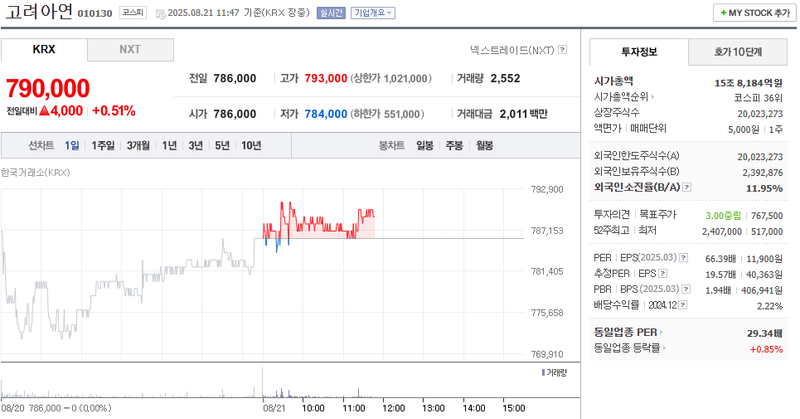This screenshot has width=800, height=419.
Task: Click the current price 790,000
Action: point(48,88)
